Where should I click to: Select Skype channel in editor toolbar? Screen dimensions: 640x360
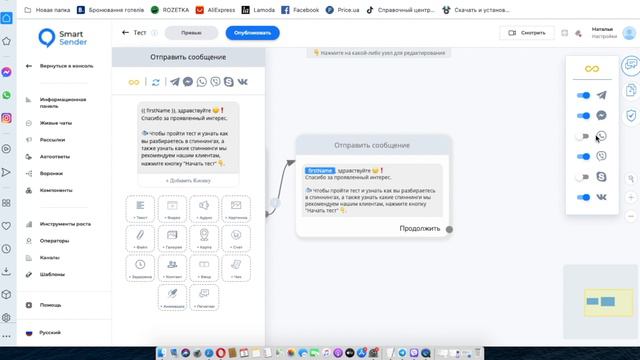tap(229, 82)
